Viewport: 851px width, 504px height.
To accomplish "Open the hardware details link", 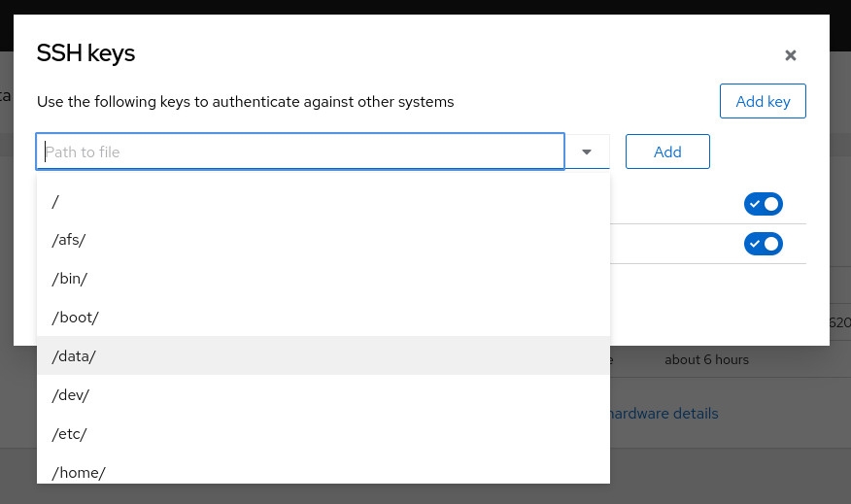I will [663, 414].
